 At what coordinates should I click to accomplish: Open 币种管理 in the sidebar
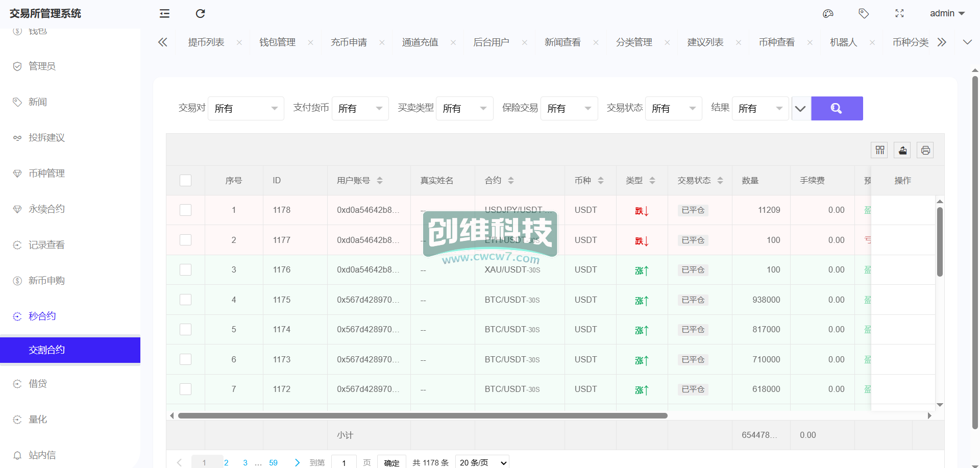(x=46, y=174)
